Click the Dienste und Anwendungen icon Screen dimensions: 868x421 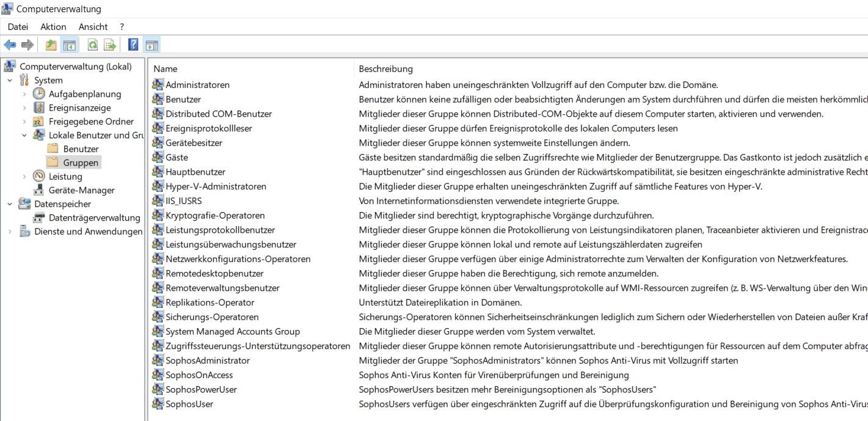pyautogui.click(x=24, y=231)
